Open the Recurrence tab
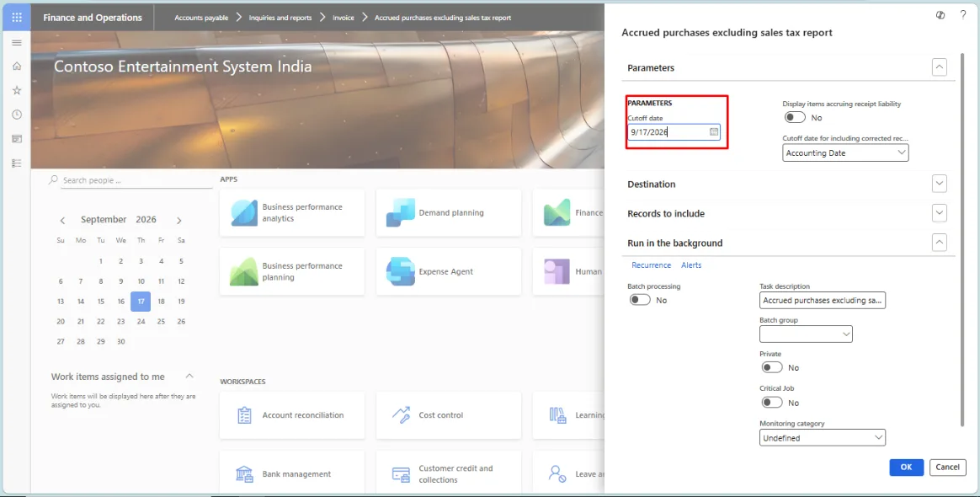The width and height of the screenshot is (980, 497). click(x=652, y=265)
